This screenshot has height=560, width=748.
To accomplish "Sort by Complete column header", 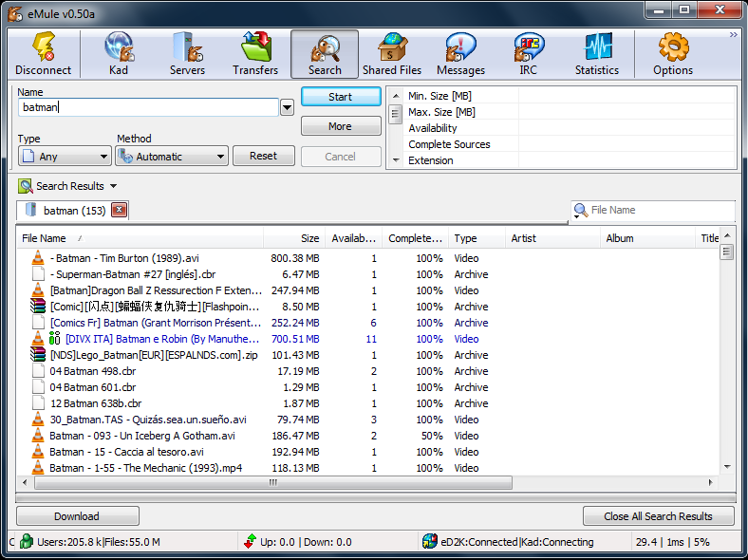I will point(415,238).
